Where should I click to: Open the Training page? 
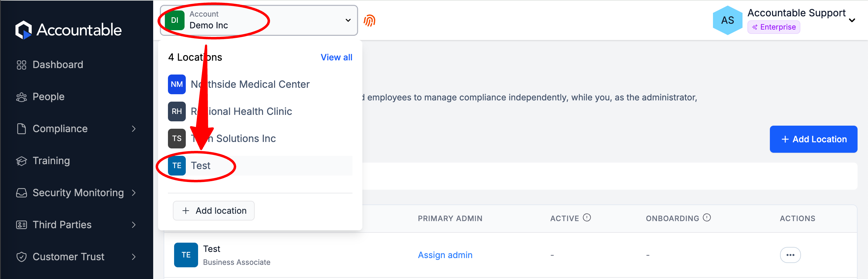click(x=51, y=160)
